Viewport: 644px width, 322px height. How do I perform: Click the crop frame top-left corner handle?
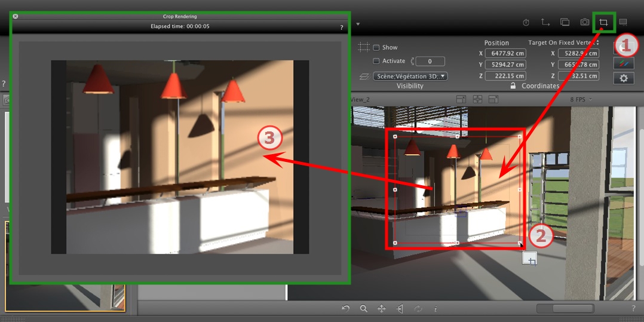click(395, 137)
